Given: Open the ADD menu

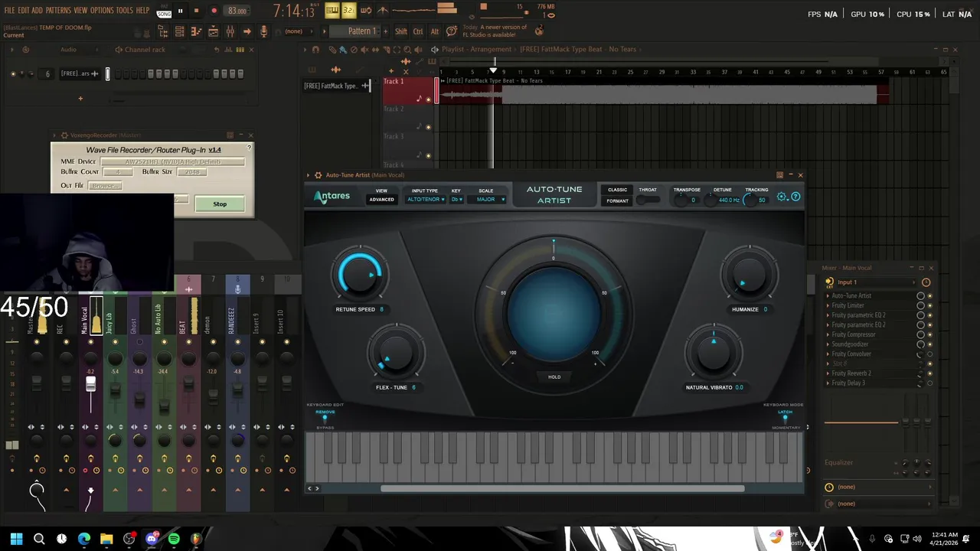Looking at the screenshot, I should 37,10.
